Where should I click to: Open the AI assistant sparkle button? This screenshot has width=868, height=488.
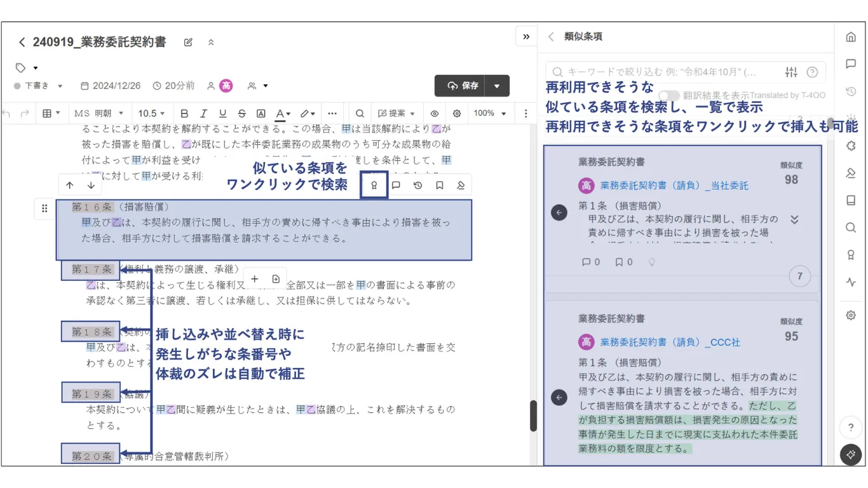(x=850, y=454)
